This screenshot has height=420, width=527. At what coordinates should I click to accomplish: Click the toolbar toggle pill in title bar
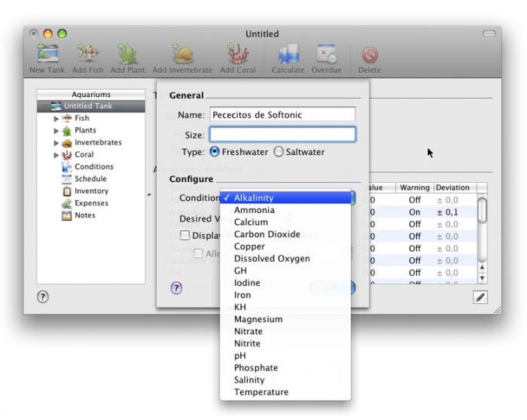[x=489, y=33]
